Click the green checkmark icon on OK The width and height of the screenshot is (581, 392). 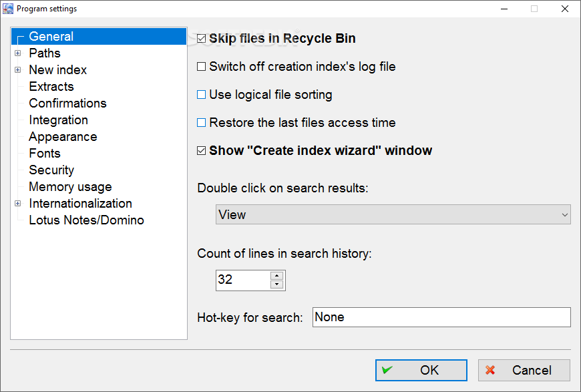pyautogui.click(x=387, y=370)
